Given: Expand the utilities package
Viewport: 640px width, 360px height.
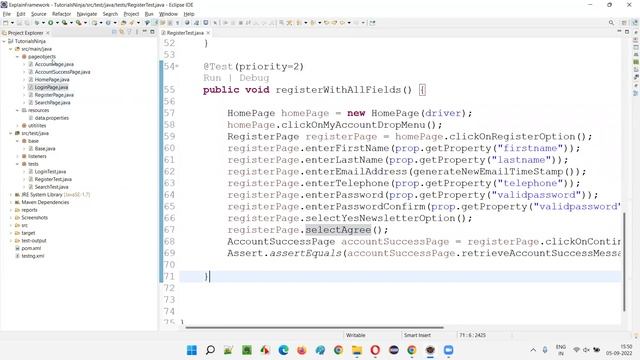Looking at the screenshot, I should (x=17, y=126).
